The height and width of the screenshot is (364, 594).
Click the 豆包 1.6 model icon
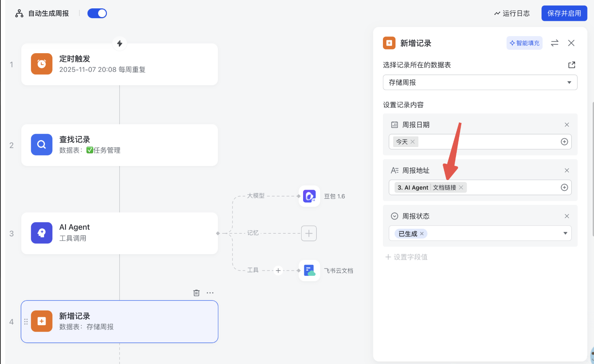(309, 196)
